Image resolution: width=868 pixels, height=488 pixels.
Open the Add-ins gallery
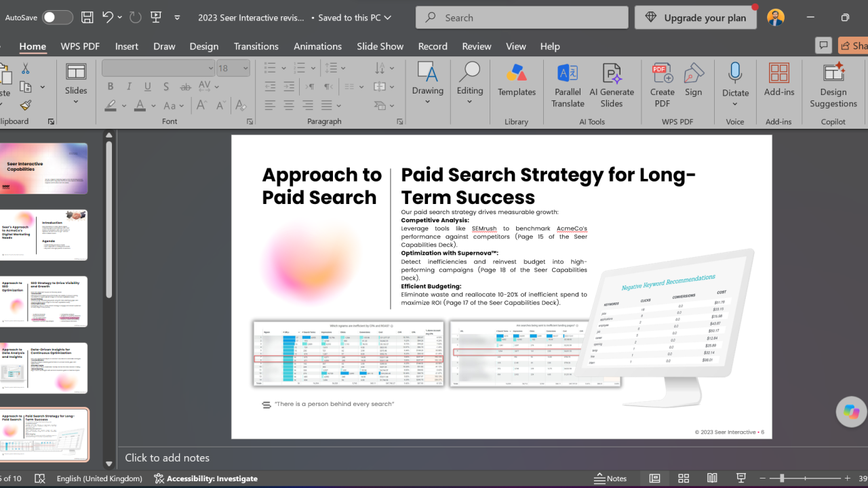click(778, 80)
